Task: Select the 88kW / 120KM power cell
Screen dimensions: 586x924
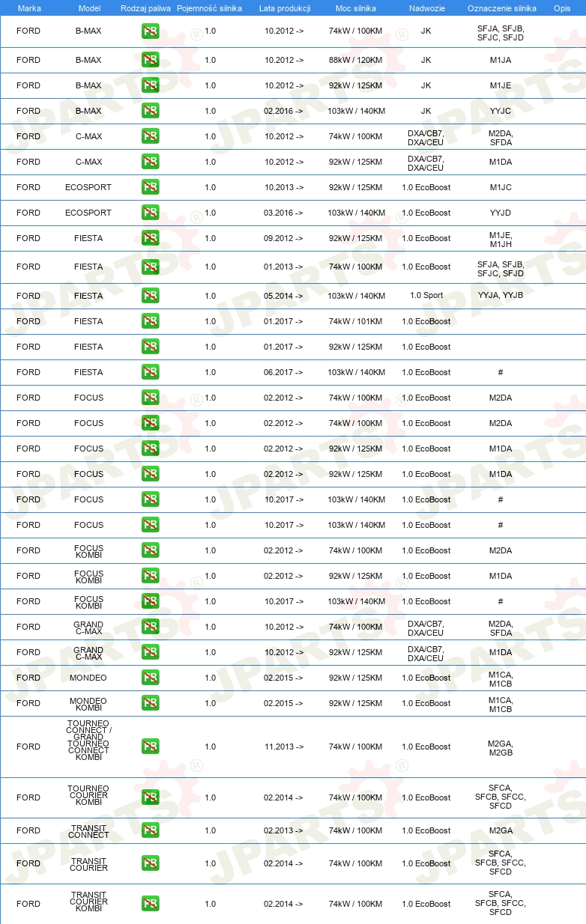Action: (x=357, y=60)
